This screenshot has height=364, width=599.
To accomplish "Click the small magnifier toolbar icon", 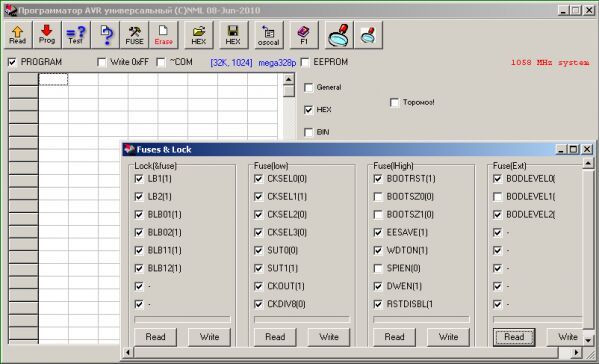I will click(x=368, y=35).
